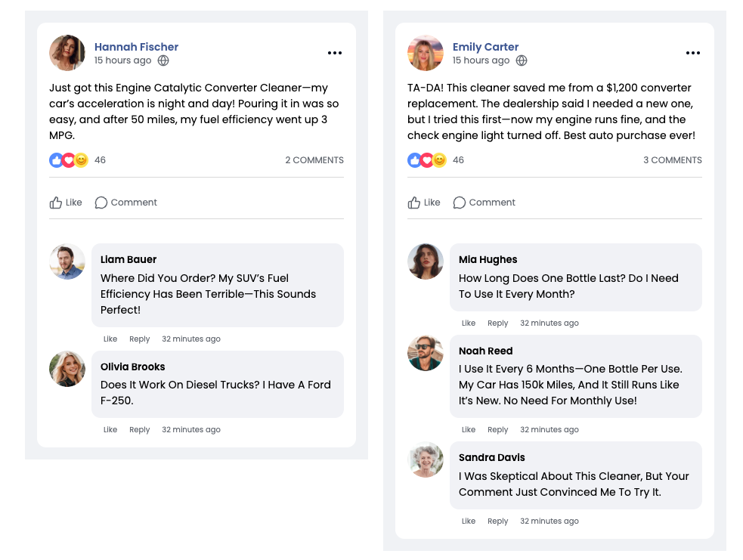Reply to Sandra Davis's comment
Image resolution: width=743 pixels, height=560 pixels.
click(x=497, y=521)
